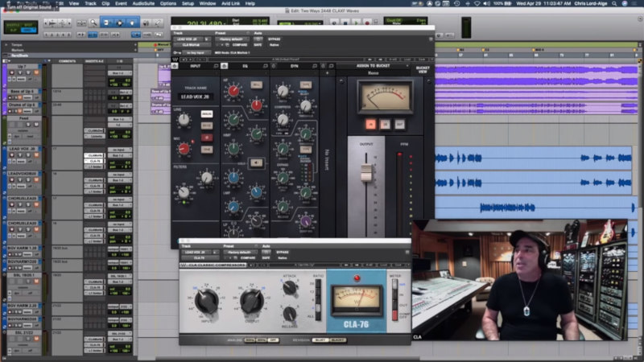Image resolution: width=644 pixels, height=362 pixels.
Task: Expand the Tempo ruler row
Action: [6, 45]
